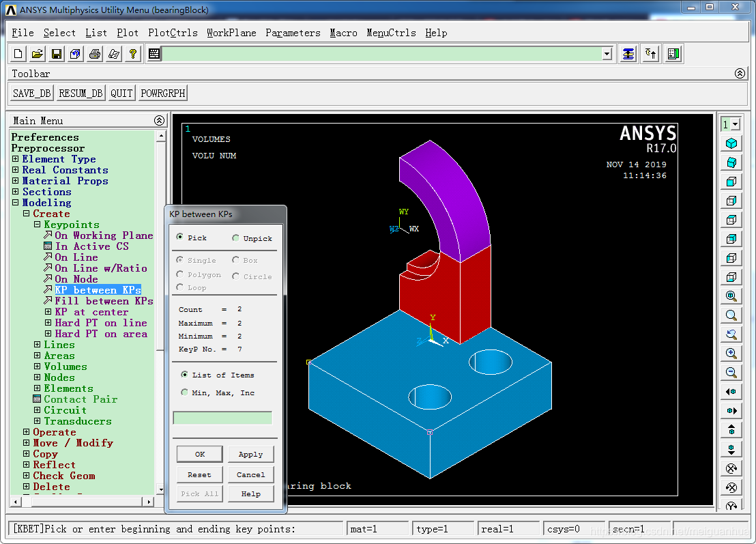Open the MenuCtrls menu
This screenshot has height=544, width=756.
click(x=391, y=33)
